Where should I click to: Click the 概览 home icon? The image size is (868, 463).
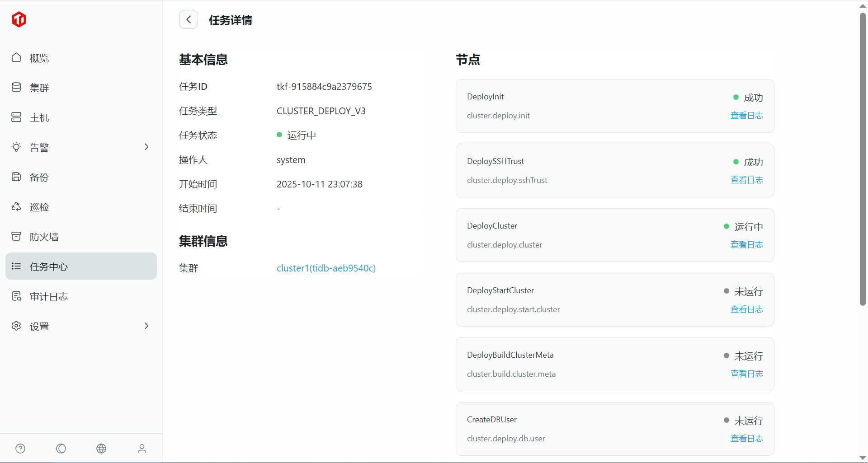pos(16,58)
